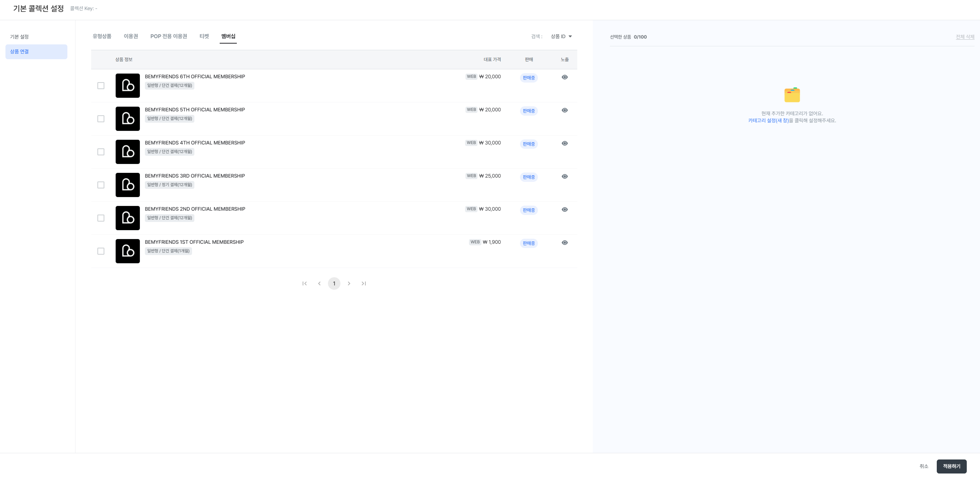Check the 4TH OFFICIAL MEMBERSHIP checkbox
Image resolution: width=980 pixels, height=477 pixels.
point(101,152)
